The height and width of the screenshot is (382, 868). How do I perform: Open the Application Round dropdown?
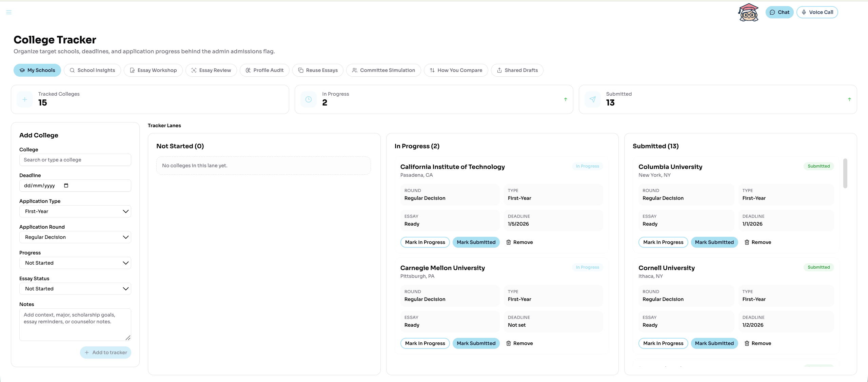click(75, 237)
